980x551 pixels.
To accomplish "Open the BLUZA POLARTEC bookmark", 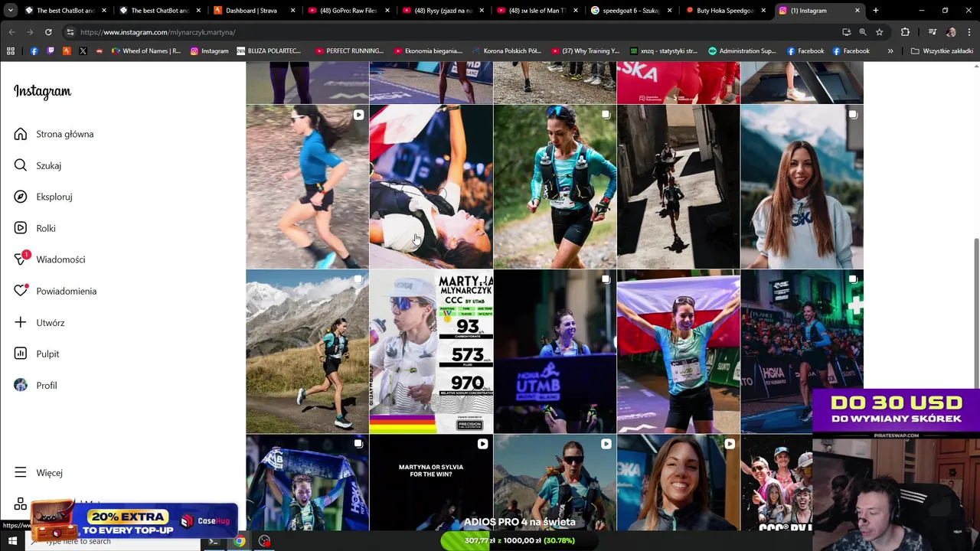I will click(x=269, y=51).
